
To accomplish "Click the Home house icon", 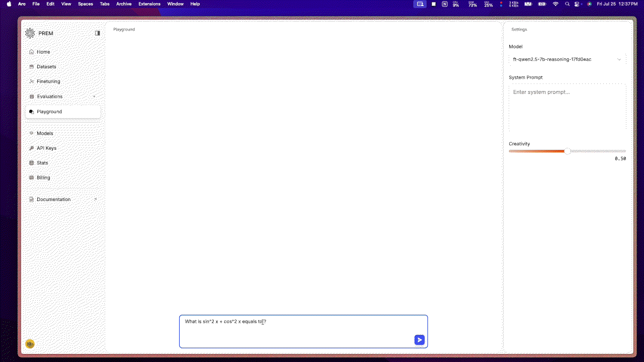I will pyautogui.click(x=32, y=52).
